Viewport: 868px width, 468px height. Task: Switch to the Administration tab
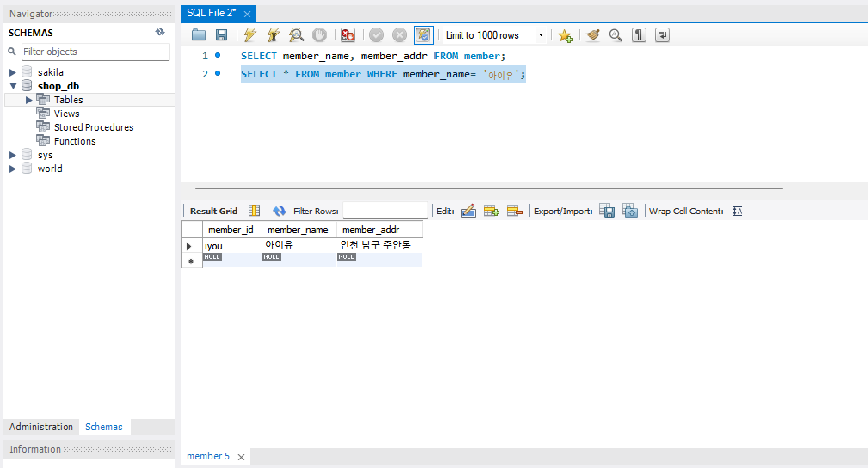point(41,427)
